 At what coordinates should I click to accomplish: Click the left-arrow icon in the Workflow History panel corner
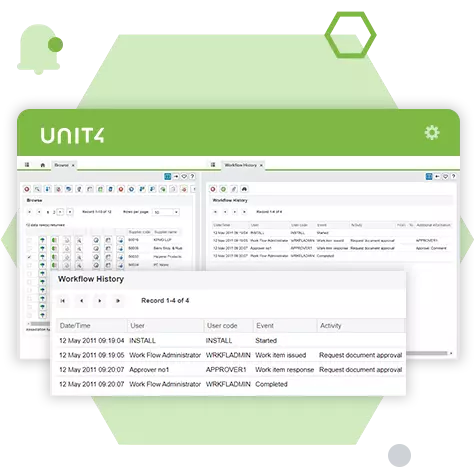[x=437, y=176]
